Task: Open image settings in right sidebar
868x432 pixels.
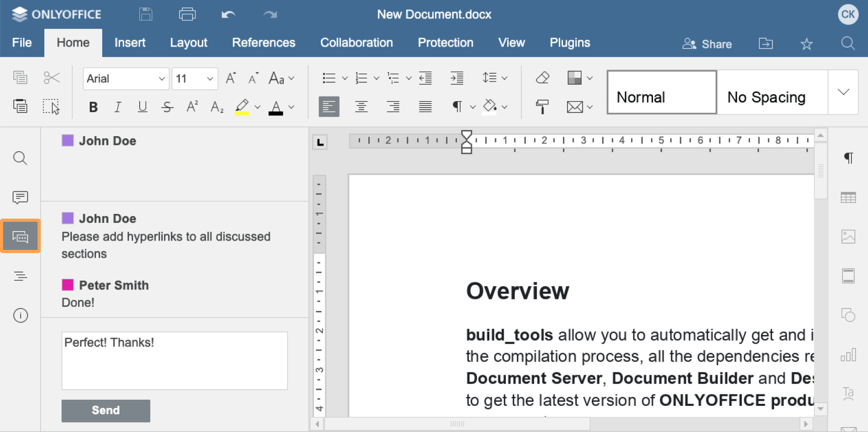Action: [848, 237]
